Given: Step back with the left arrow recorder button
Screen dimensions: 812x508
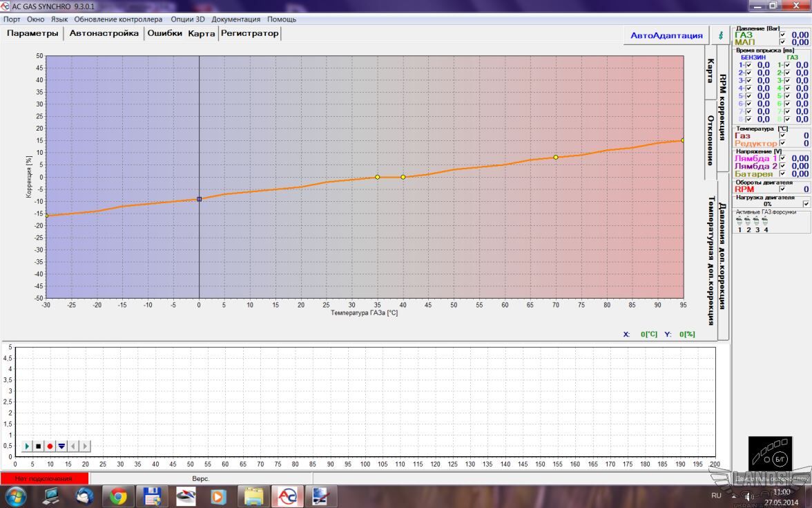Looking at the screenshot, I should (x=73, y=446).
